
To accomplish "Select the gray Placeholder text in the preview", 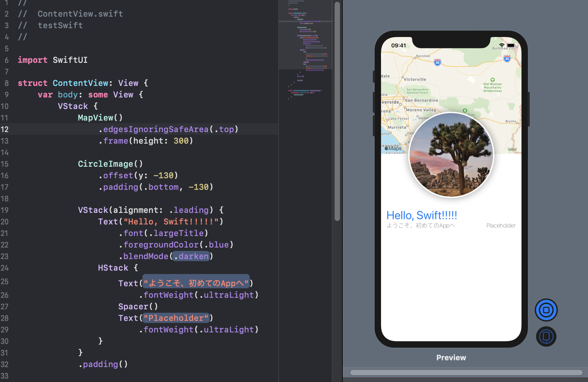I will [x=501, y=225].
